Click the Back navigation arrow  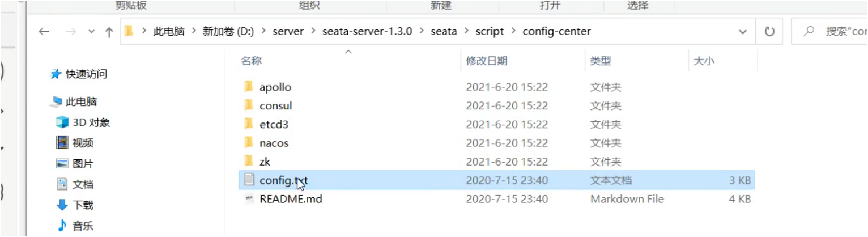[44, 32]
